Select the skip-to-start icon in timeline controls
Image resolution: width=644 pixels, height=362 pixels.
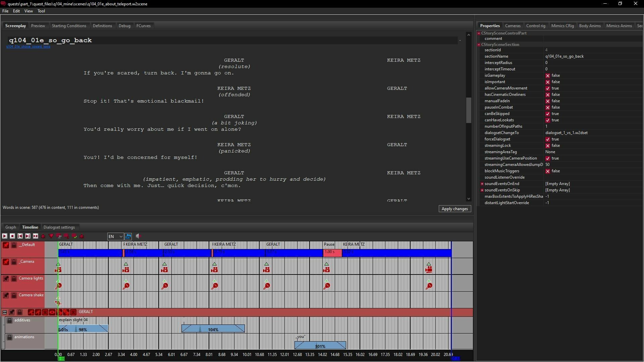pos(20,236)
